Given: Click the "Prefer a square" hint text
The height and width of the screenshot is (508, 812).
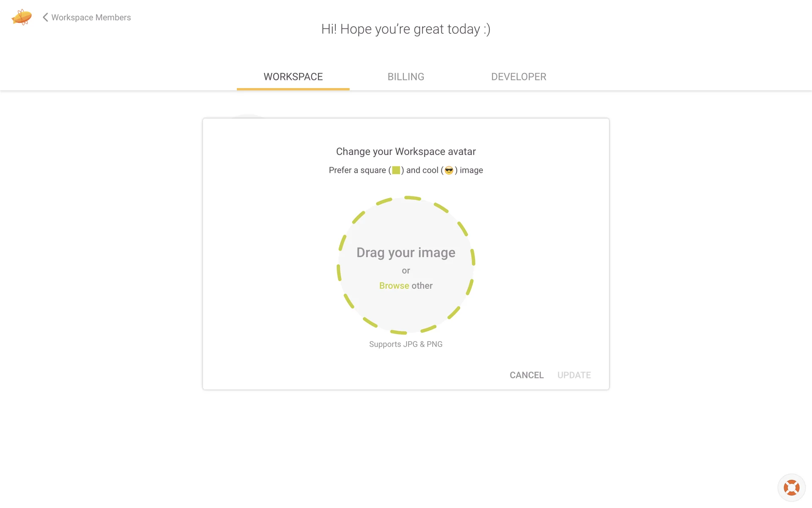Looking at the screenshot, I should (357, 170).
